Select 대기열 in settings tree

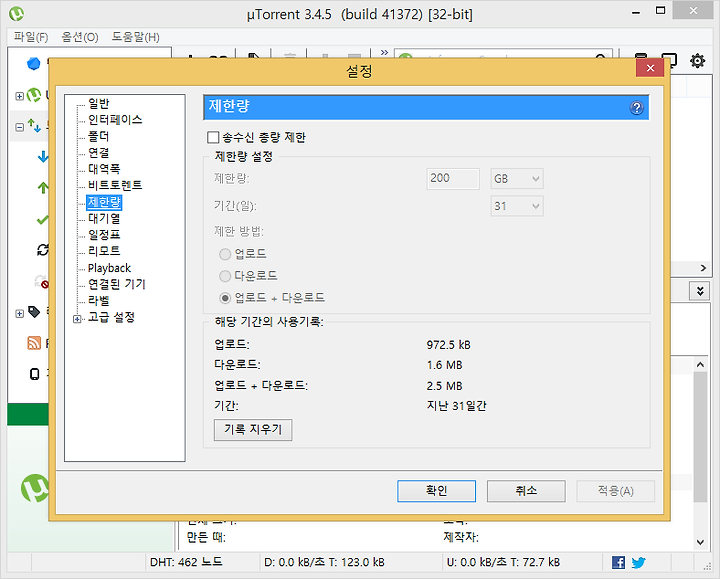coord(104,219)
